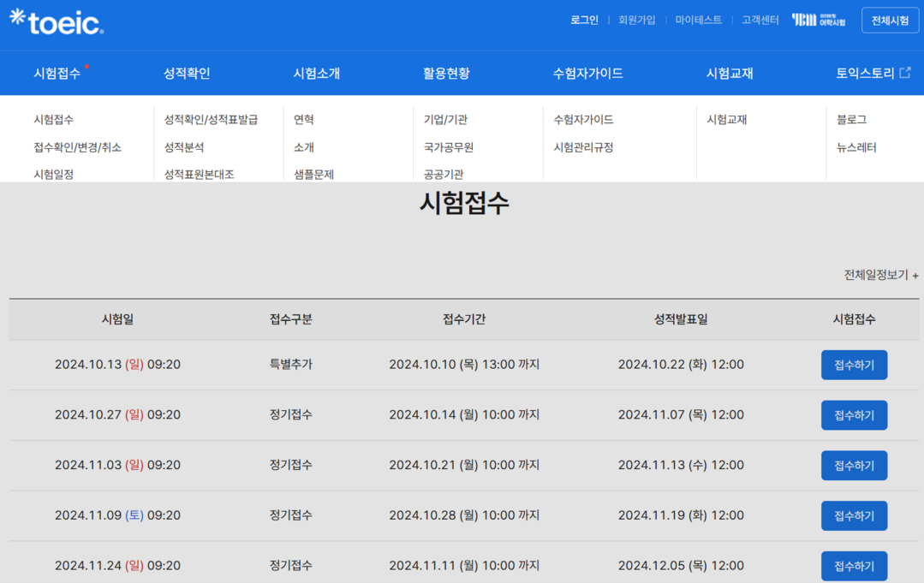Choose 접수확인/변경/취소 submenu item
The height and width of the screenshot is (583, 924).
[x=77, y=147]
